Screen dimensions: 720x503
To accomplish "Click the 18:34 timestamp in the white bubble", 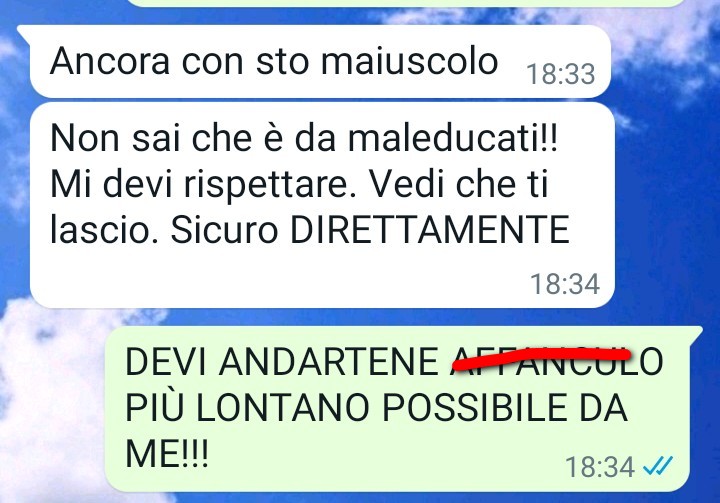I will click(x=565, y=284).
